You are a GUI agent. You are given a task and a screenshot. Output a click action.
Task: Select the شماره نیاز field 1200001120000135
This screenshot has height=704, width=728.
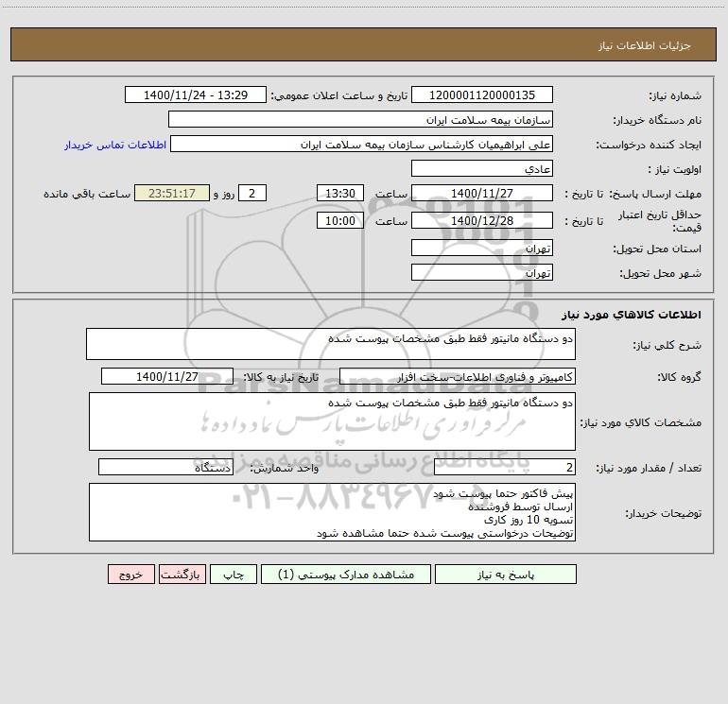tap(482, 94)
